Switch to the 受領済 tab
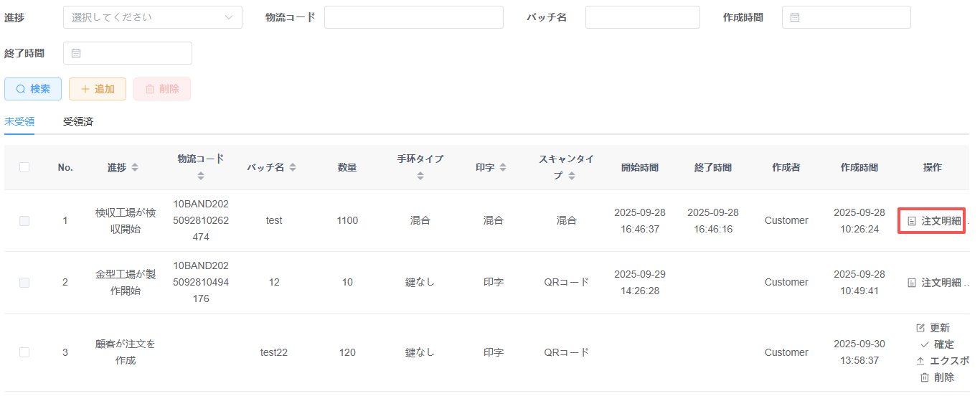980x414 pixels. (x=78, y=121)
